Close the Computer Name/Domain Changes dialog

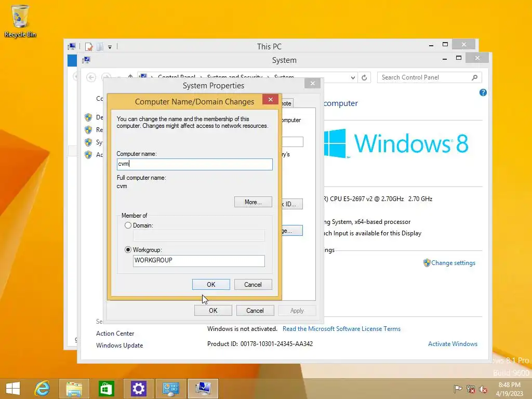coord(270,99)
